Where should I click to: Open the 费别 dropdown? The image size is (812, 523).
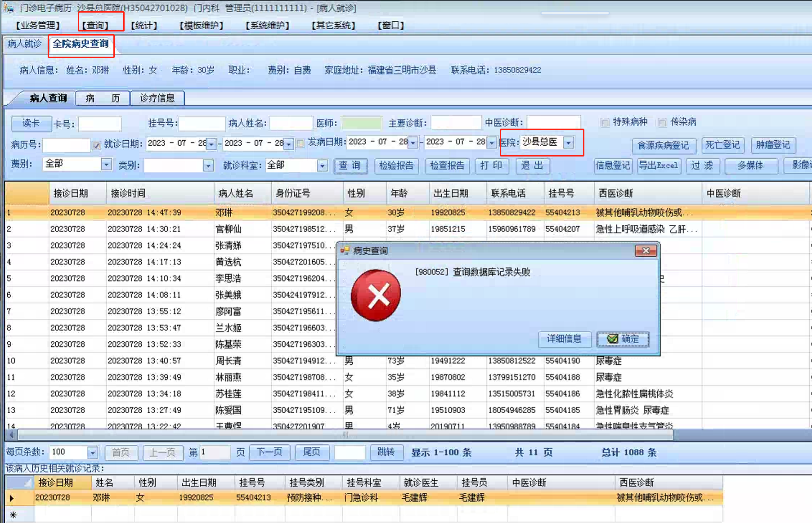[x=106, y=165]
